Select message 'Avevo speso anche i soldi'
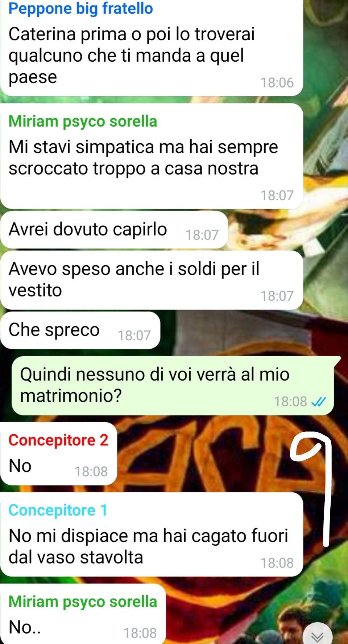348x644 pixels. click(152, 280)
